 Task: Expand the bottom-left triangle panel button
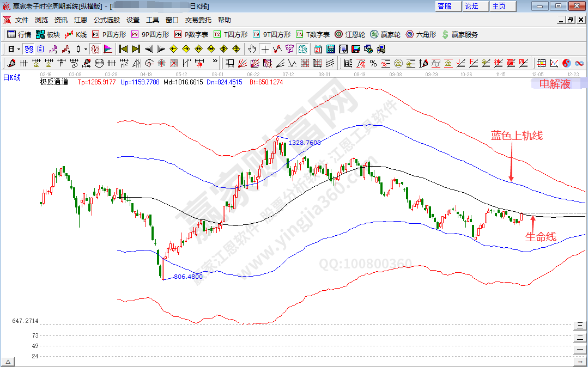pyautogui.click(x=8, y=362)
